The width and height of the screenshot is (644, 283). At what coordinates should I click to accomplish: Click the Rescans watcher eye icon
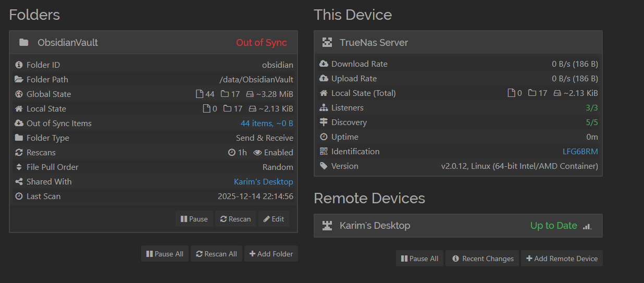[x=257, y=153]
